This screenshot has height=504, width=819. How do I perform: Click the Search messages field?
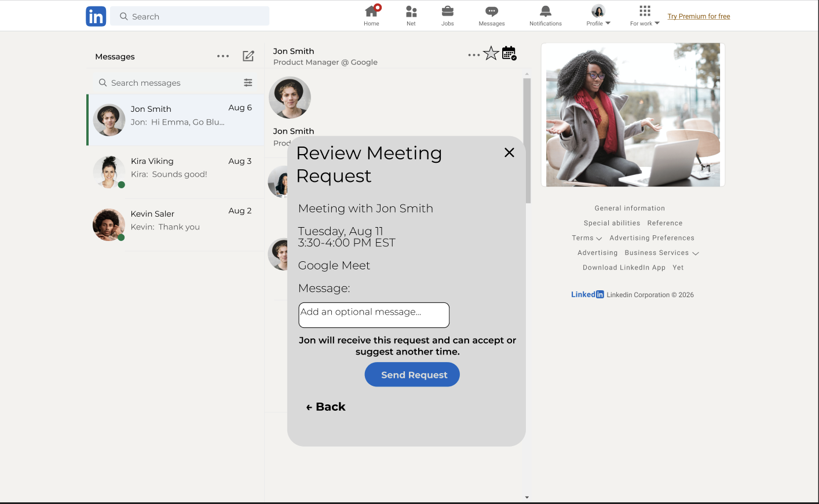(x=168, y=83)
